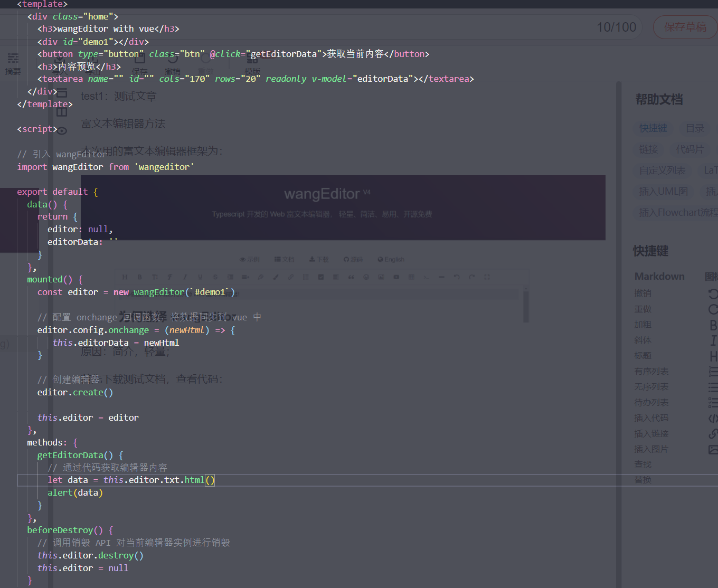Click the 'this.editorData = newHtml' code line
This screenshot has width=718, height=588.
tap(116, 343)
